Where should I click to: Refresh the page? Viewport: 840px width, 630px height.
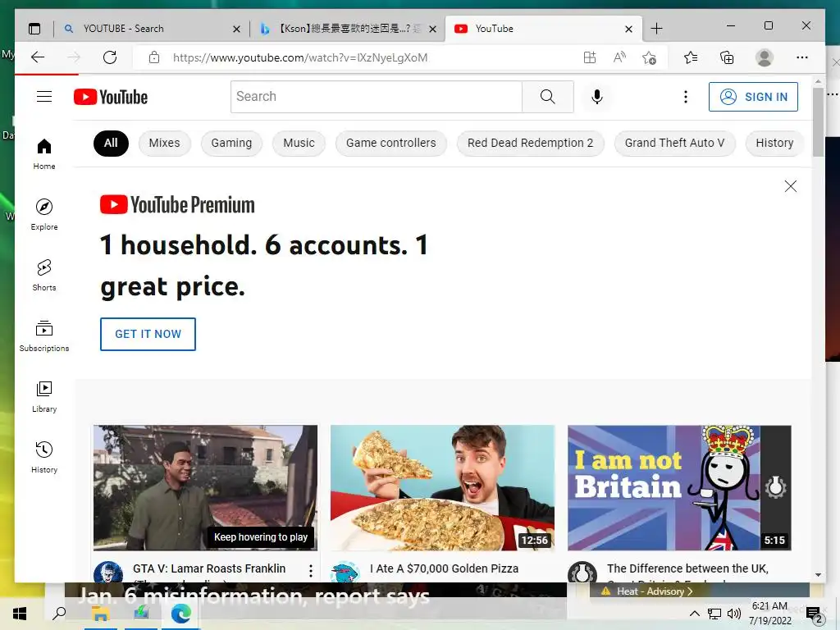[110, 57]
